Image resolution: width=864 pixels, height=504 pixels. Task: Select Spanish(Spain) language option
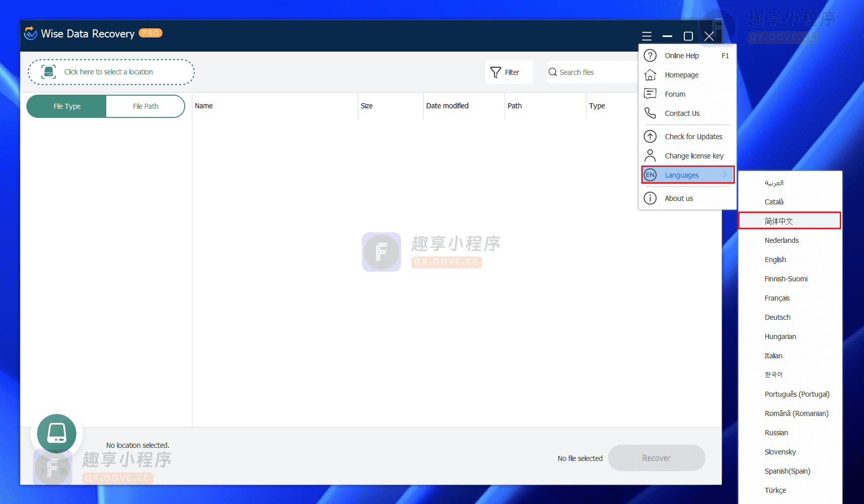click(x=790, y=471)
